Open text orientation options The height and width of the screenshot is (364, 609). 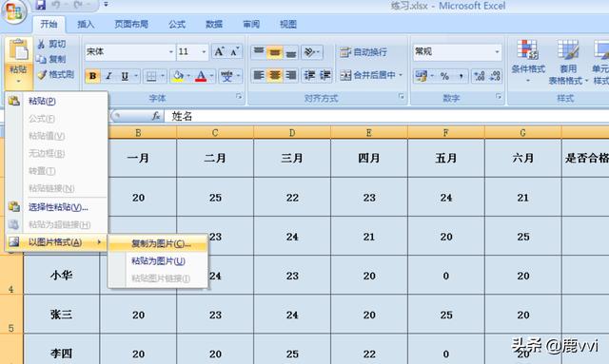pyautogui.click(x=311, y=52)
